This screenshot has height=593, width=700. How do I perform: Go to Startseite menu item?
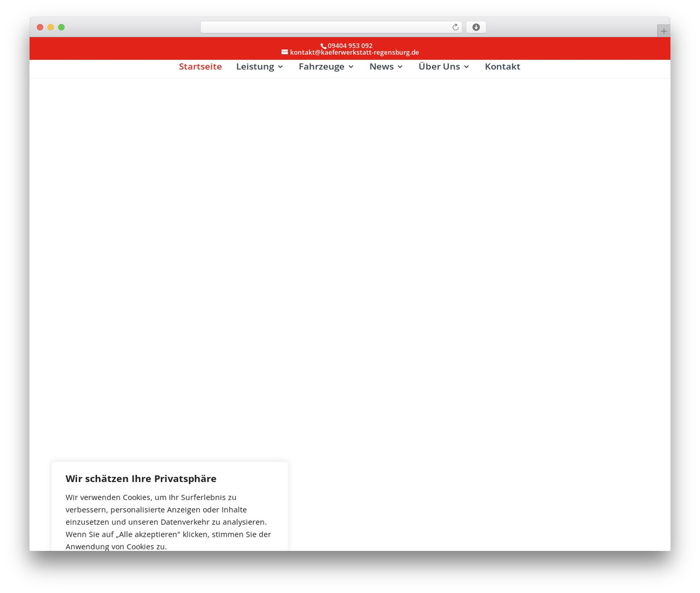click(200, 66)
